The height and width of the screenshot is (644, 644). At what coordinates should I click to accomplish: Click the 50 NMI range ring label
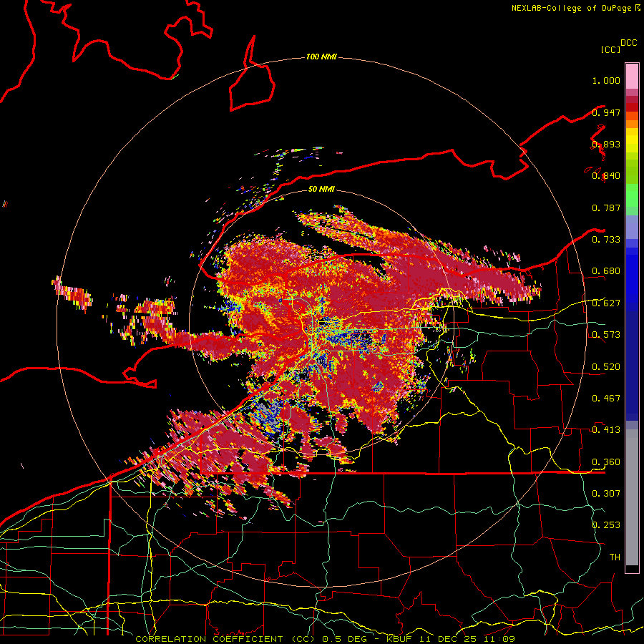(x=321, y=189)
